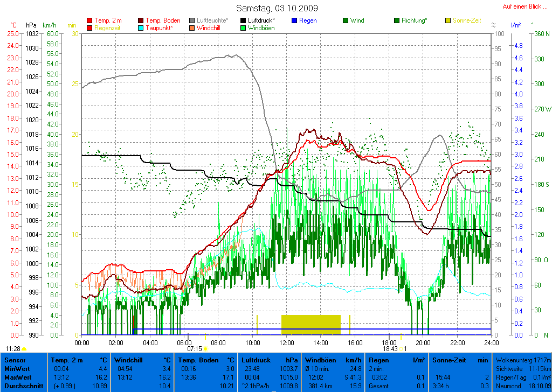The width and height of the screenshot is (552, 392).
Task: Click the gray Luftfeuchte legend square
Action: point(192,20)
